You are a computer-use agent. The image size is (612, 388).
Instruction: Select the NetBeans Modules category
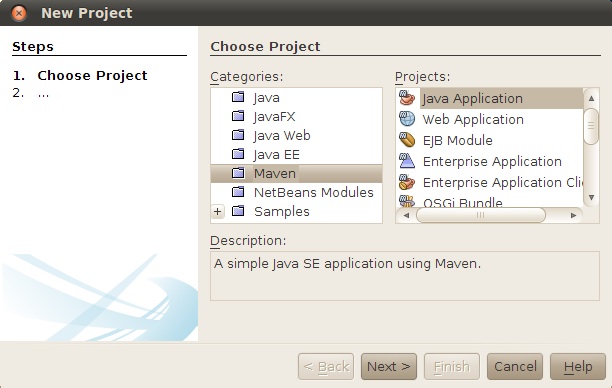pyautogui.click(x=313, y=192)
